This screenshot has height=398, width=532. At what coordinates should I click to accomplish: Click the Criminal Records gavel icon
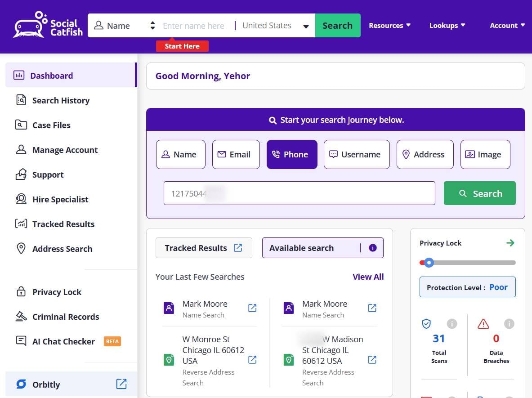click(x=21, y=316)
